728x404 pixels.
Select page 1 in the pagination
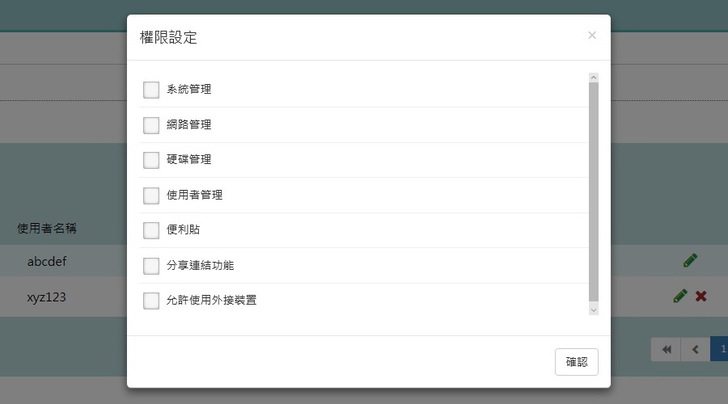[x=720, y=349]
